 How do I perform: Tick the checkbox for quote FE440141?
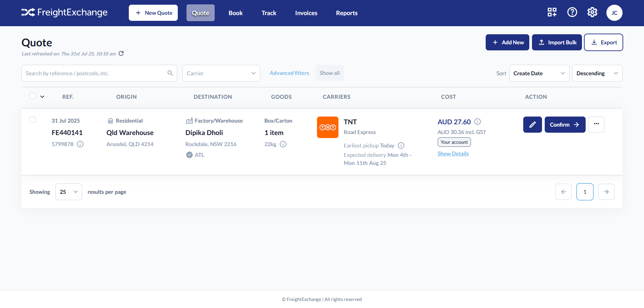(33, 120)
